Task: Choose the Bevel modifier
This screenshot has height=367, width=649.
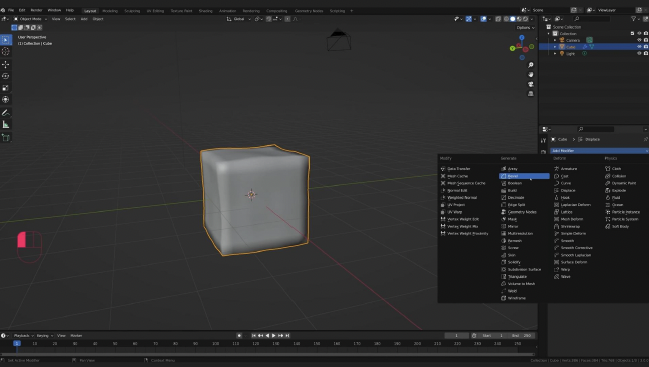Action: (x=524, y=176)
